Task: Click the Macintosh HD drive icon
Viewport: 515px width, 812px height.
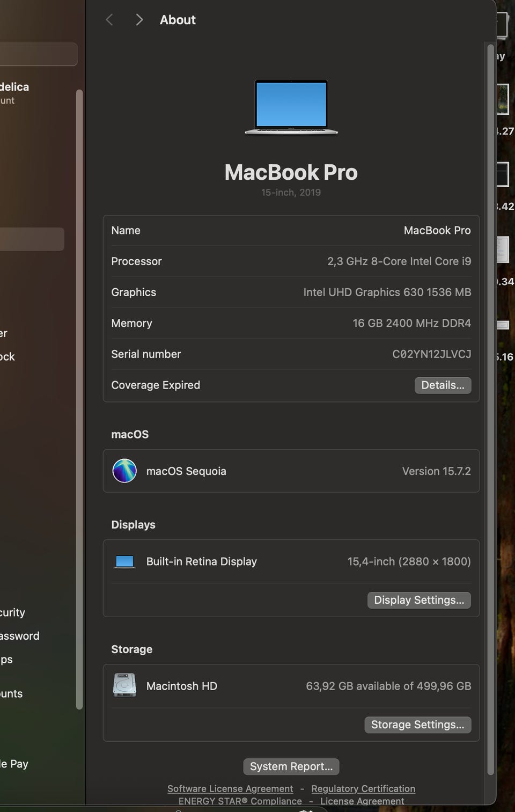Action: coord(124,685)
